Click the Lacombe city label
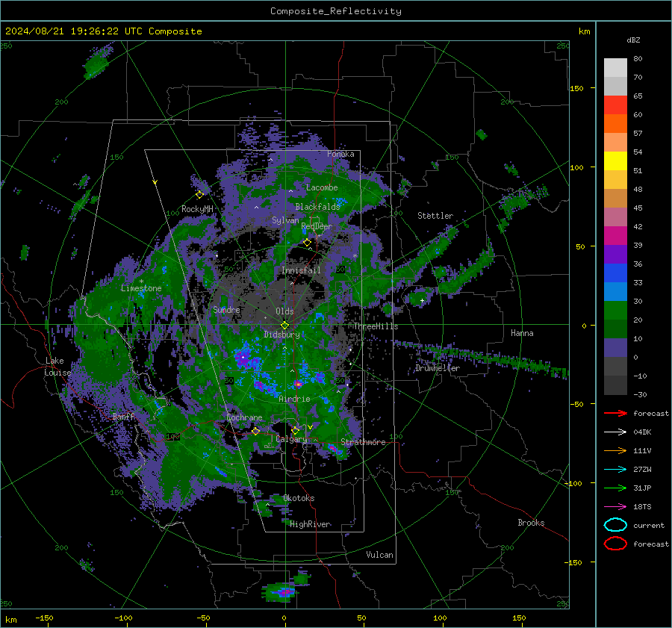The image size is (672, 628). pos(322,187)
